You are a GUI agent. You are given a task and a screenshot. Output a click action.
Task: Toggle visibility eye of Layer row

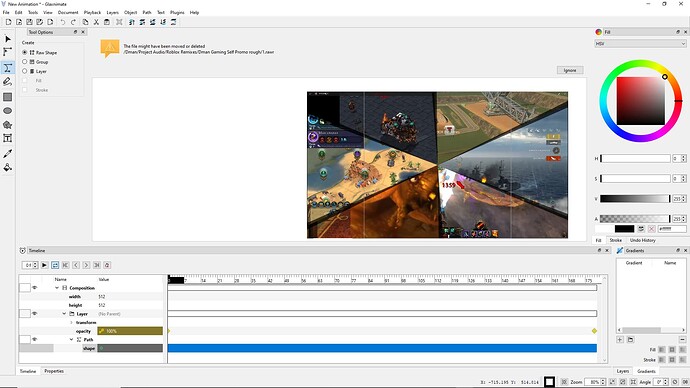point(34,314)
